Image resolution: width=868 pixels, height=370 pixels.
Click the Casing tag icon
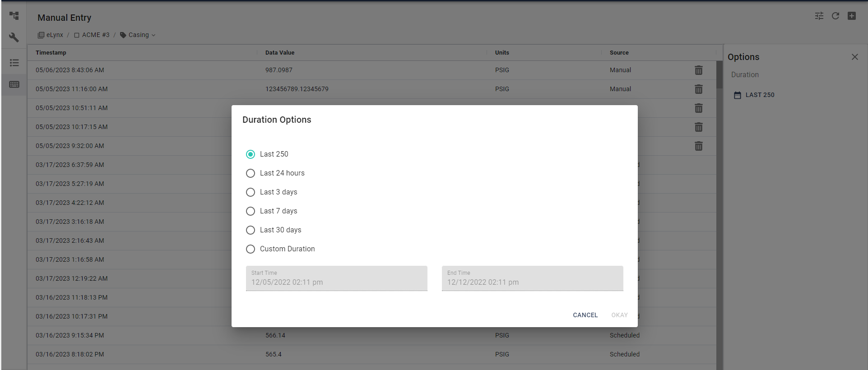pos(123,35)
